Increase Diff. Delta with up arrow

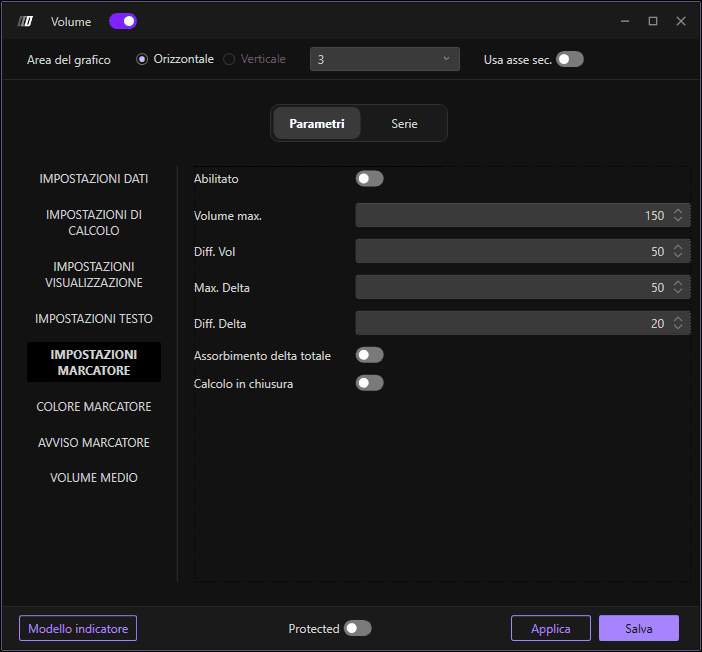pyautogui.click(x=678, y=319)
